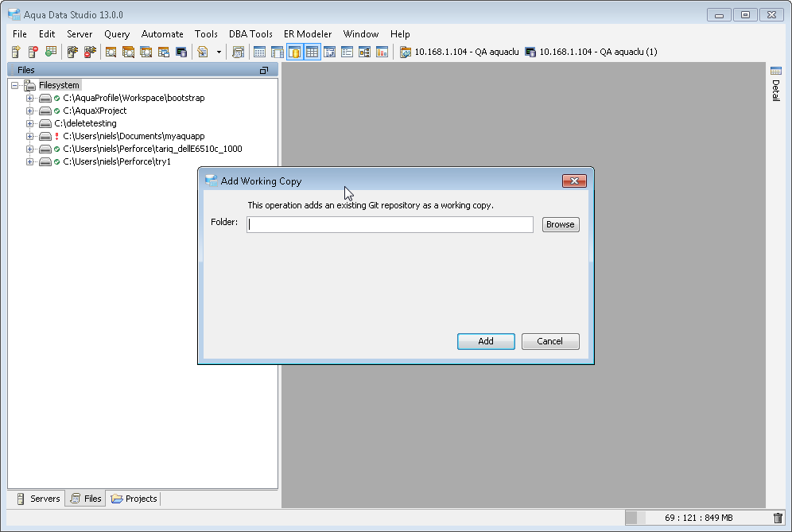The image size is (792, 532).
Task: Click the garbage collection trash icon
Action: coord(778,518)
